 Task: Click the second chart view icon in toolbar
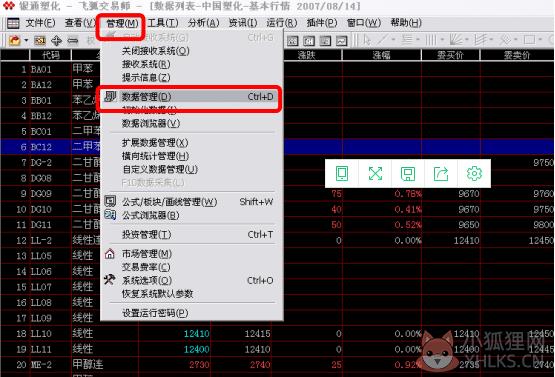click(x=309, y=41)
